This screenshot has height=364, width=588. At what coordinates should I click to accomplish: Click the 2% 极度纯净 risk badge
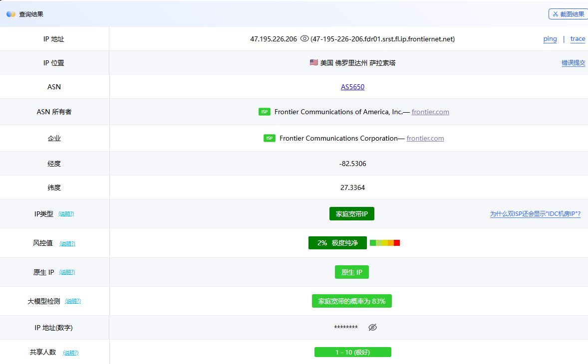(x=337, y=243)
